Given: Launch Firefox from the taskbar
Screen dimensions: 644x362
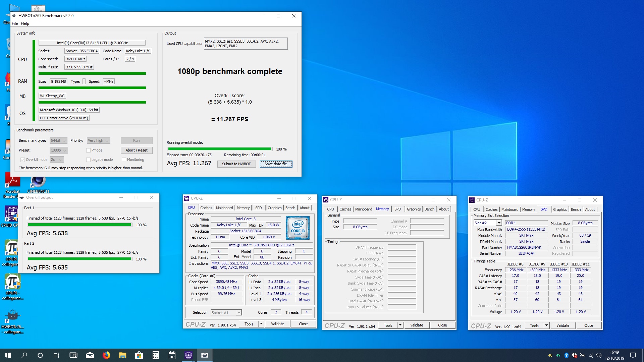Looking at the screenshot, I should [x=106, y=355].
